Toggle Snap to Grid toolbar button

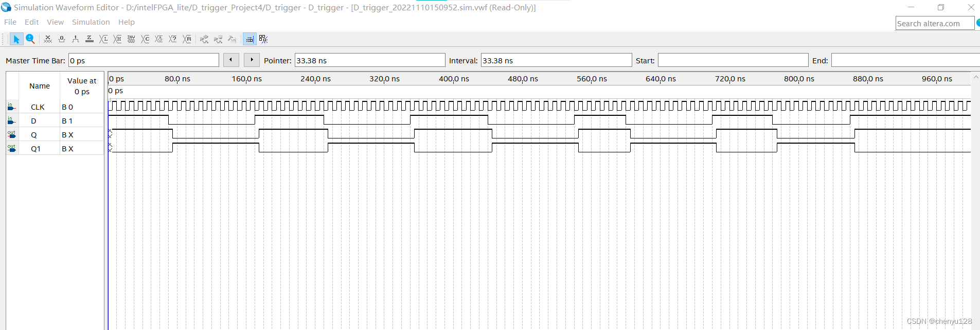(x=250, y=39)
